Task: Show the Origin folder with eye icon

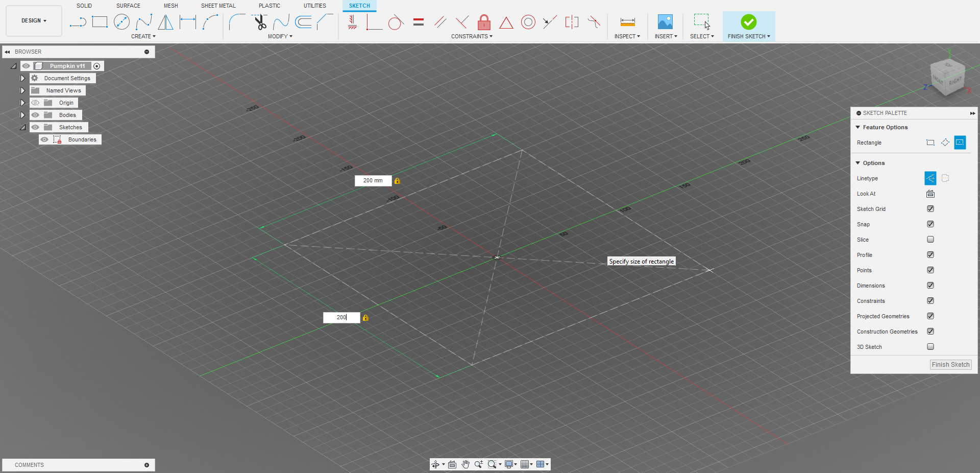Action: 35,103
